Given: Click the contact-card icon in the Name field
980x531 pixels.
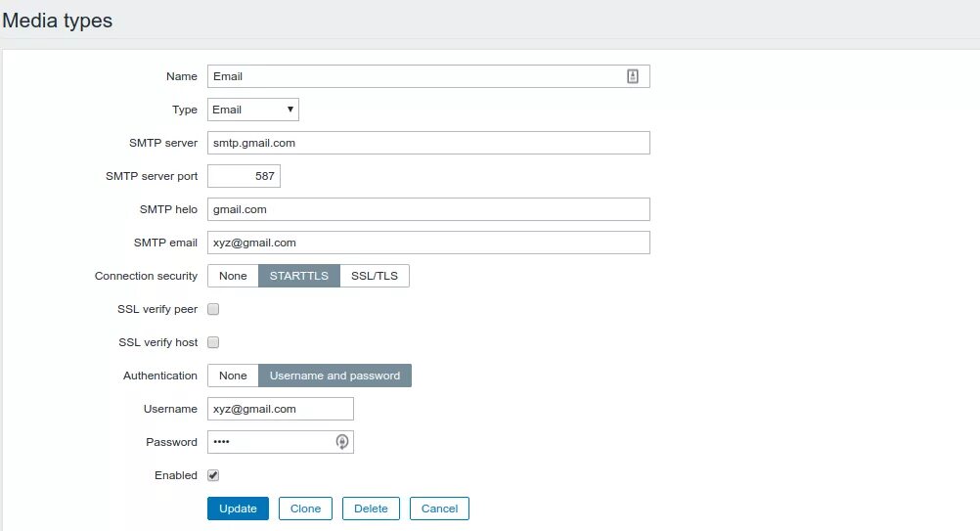Looking at the screenshot, I should [633, 76].
